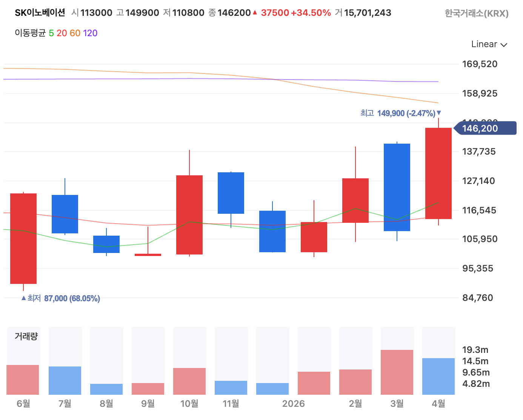This screenshot has height=420, width=523.
Task: Click the 95,355 price axis label
Action: coord(478,268)
